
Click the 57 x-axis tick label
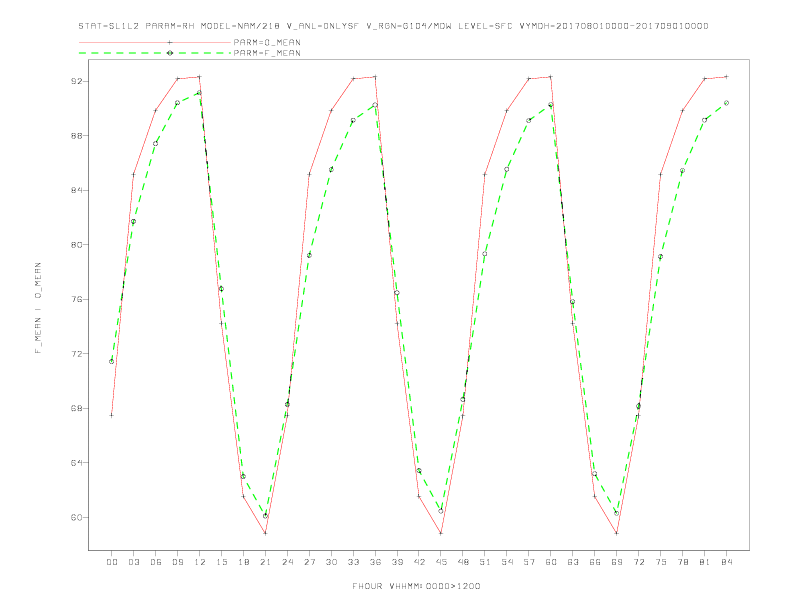click(529, 562)
